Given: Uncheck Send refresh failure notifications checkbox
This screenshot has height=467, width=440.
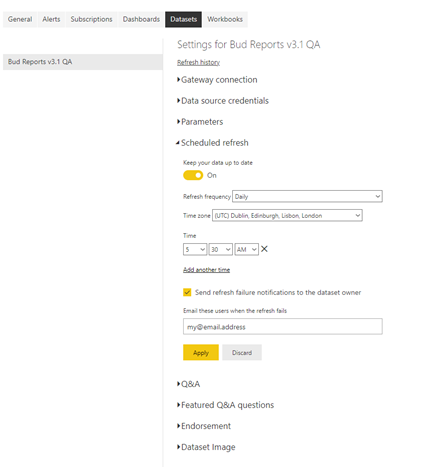Looking at the screenshot, I should click(187, 292).
